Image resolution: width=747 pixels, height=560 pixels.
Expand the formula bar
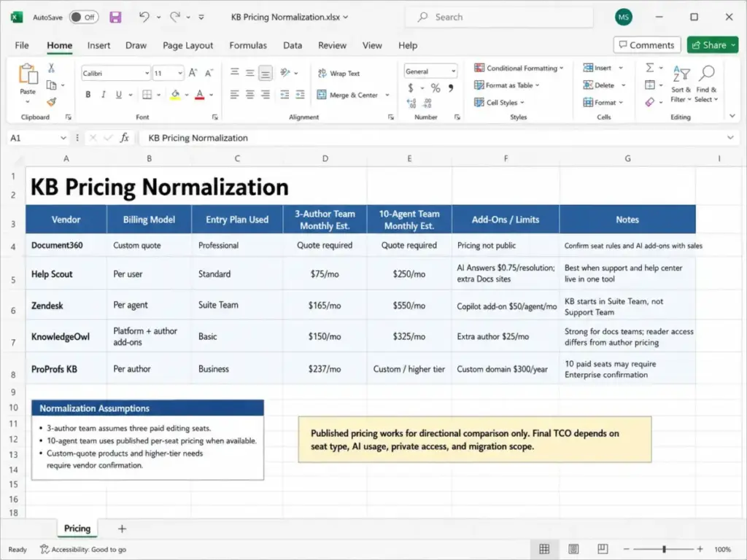pos(730,138)
